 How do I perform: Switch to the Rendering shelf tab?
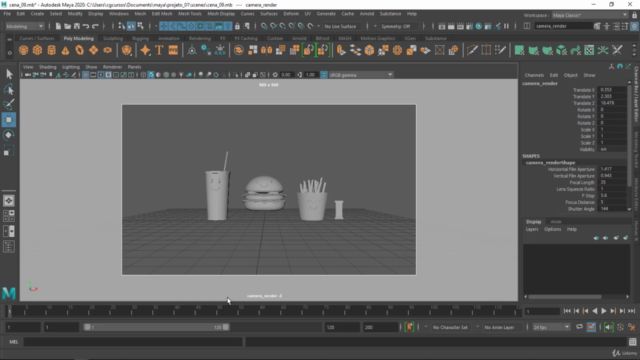200,38
